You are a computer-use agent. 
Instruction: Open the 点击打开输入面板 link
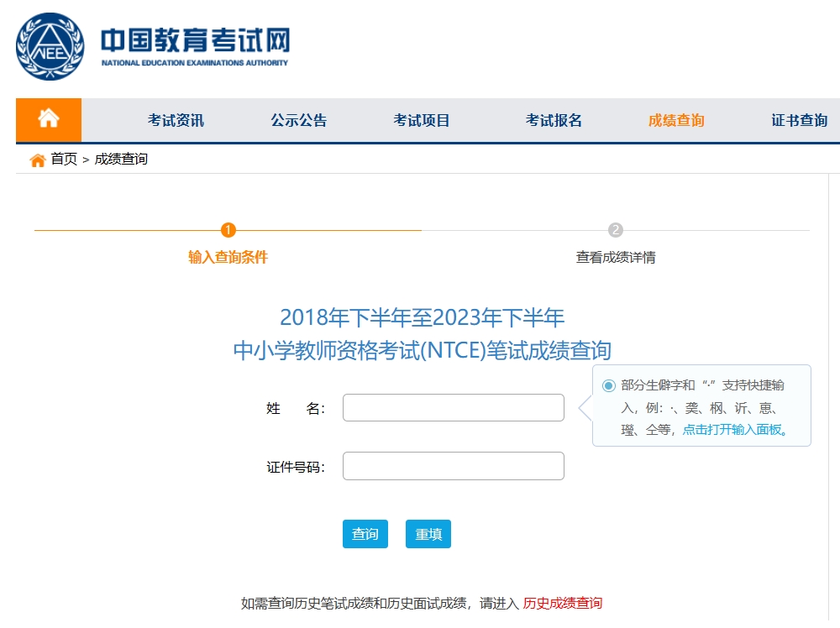734,430
